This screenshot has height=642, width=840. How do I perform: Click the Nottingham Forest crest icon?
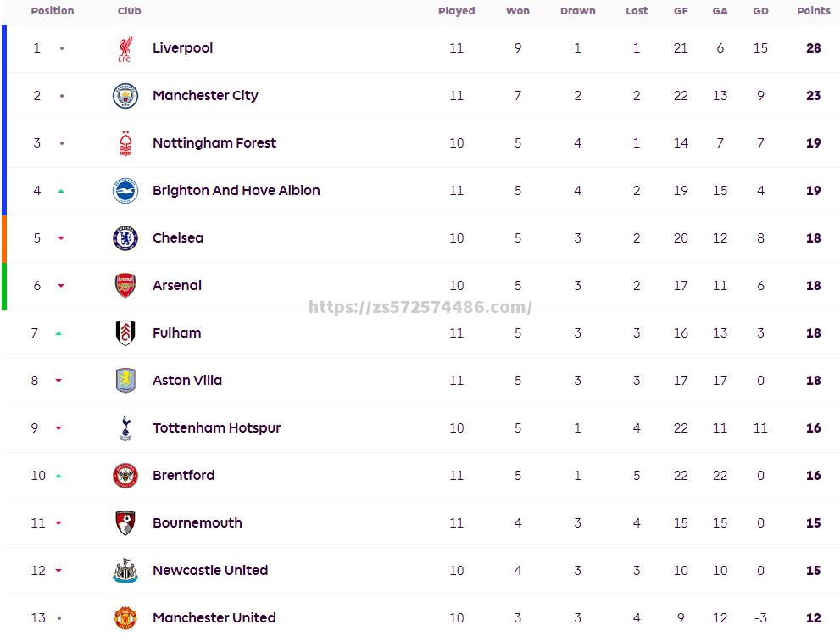pyautogui.click(x=125, y=143)
